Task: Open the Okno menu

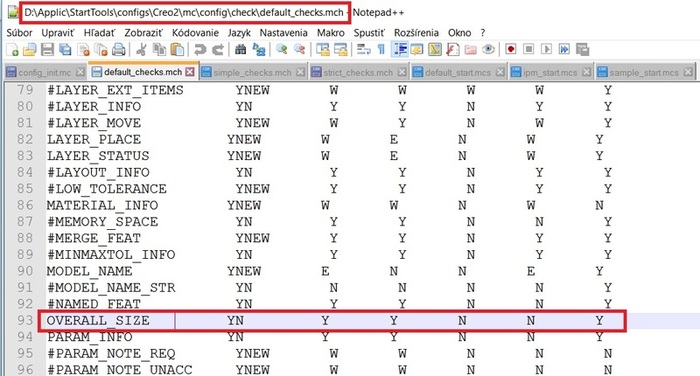Action: click(x=459, y=33)
